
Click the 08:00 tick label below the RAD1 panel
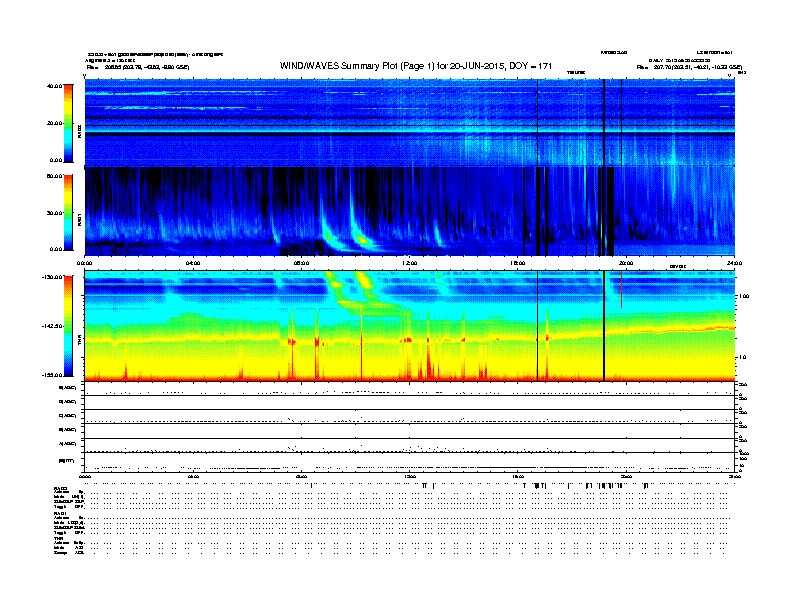pyautogui.click(x=301, y=263)
